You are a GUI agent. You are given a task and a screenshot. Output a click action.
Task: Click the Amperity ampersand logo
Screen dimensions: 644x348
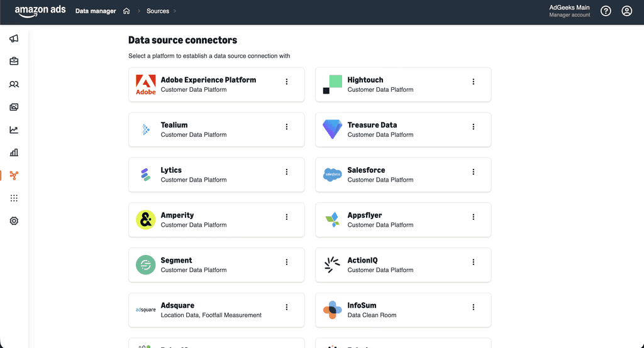146,220
